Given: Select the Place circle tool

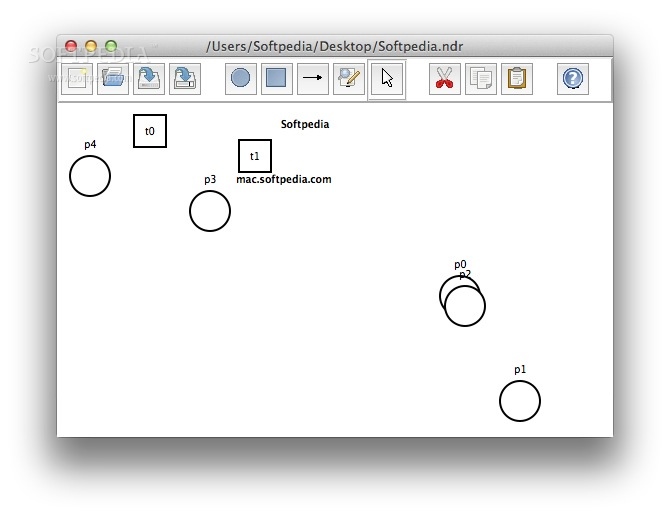Looking at the screenshot, I should point(241,79).
